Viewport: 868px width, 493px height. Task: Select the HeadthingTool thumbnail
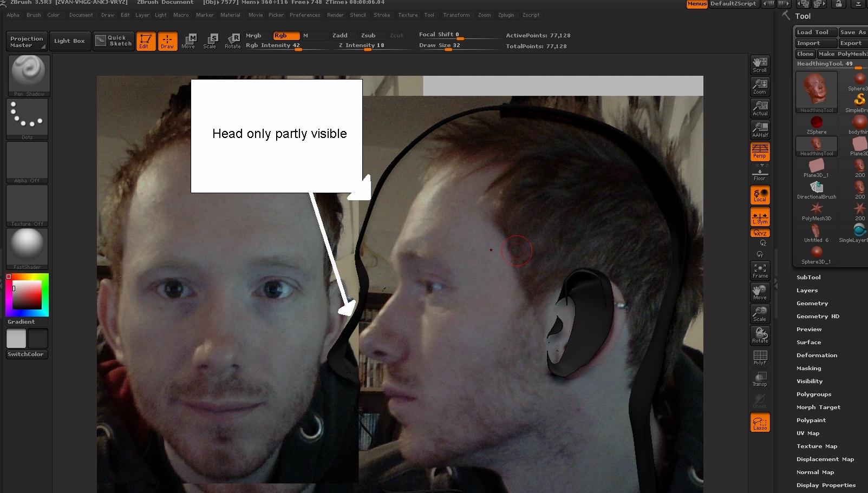(816, 92)
